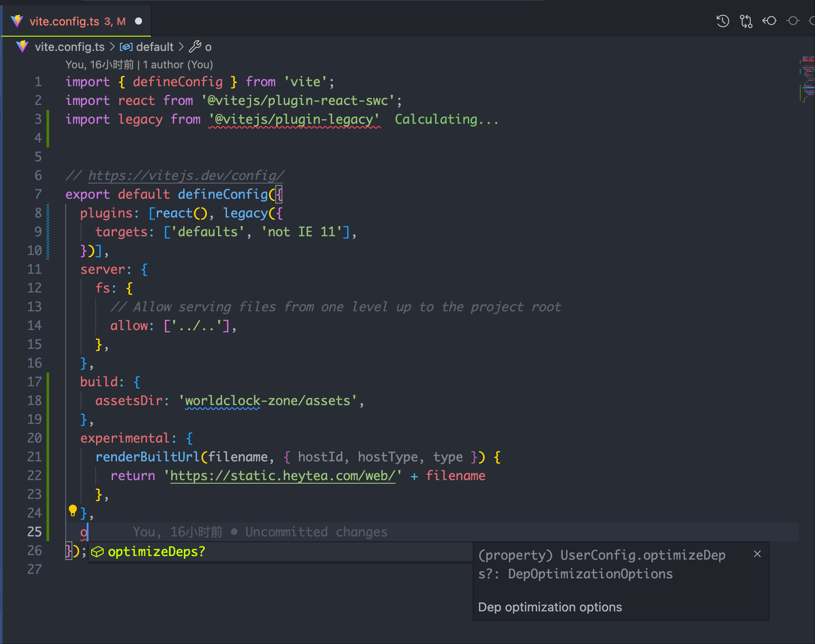Click the 'DepOptimizationOptions' type in the popup

click(x=590, y=574)
